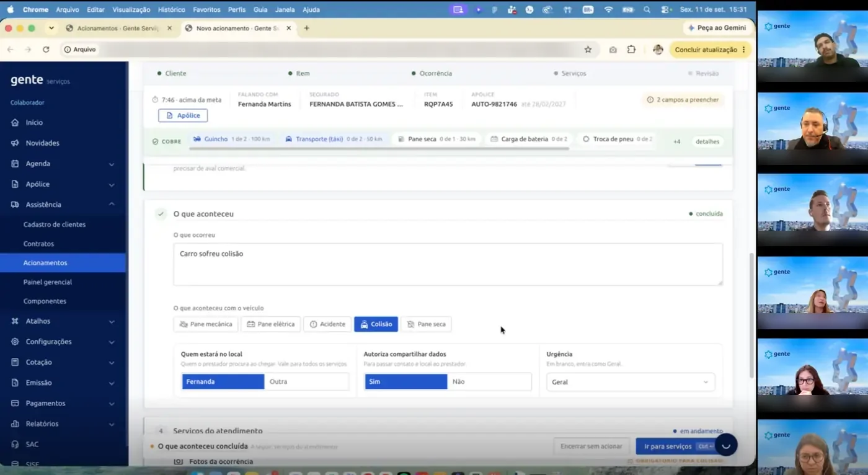Open the Apple menu logo

(10, 9)
